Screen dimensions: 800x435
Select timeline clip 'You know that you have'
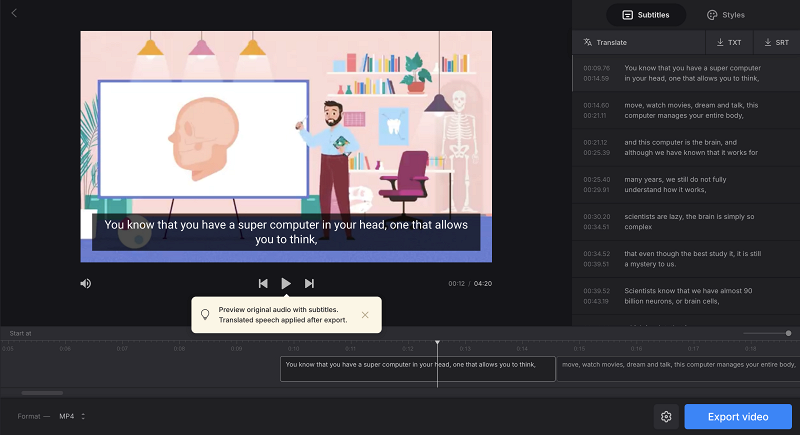tap(417, 369)
